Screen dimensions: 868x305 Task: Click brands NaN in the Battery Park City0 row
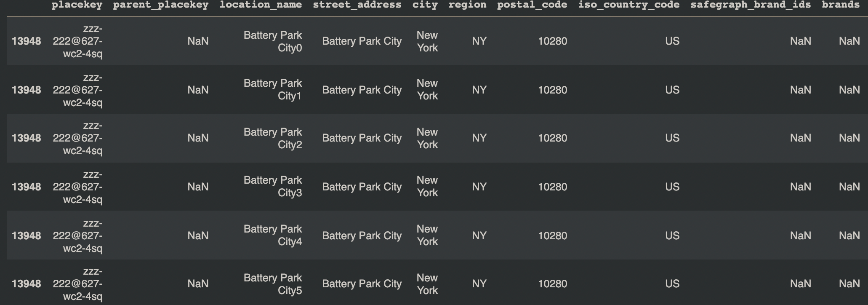pyautogui.click(x=849, y=41)
